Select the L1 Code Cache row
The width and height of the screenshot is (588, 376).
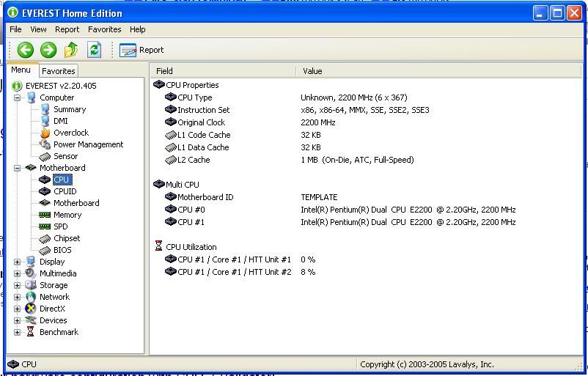pyautogui.click(x=243, y=135)
